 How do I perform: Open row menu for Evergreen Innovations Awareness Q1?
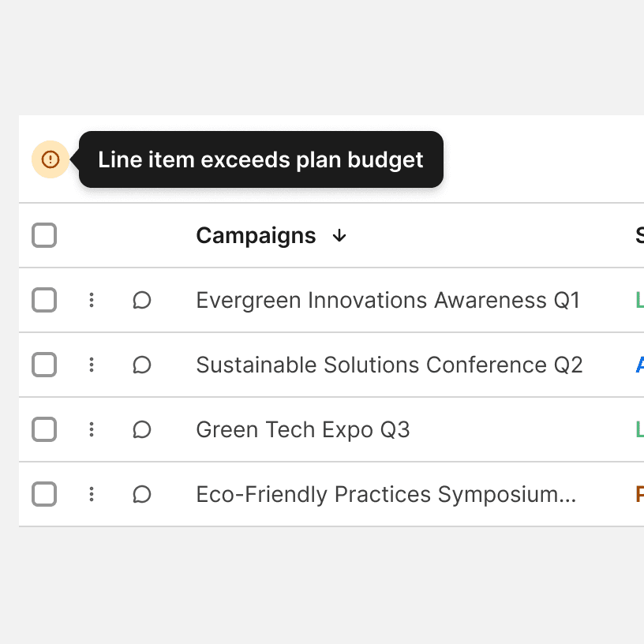coord(92,300)
